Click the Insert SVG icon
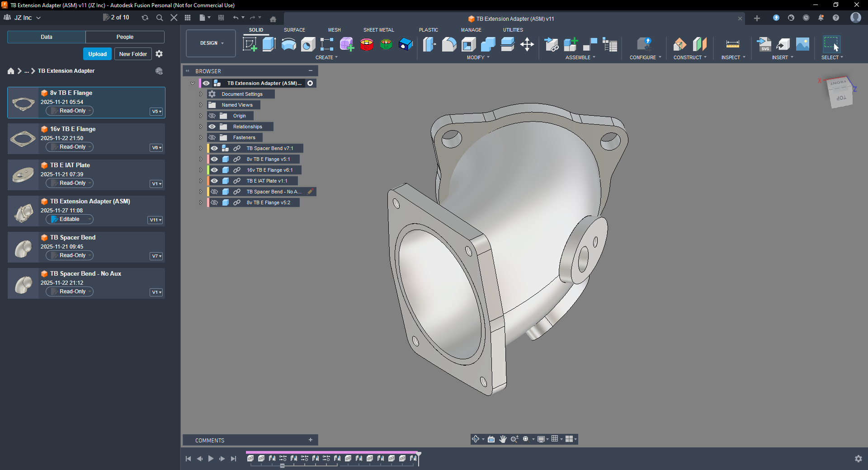 (764, 44)
